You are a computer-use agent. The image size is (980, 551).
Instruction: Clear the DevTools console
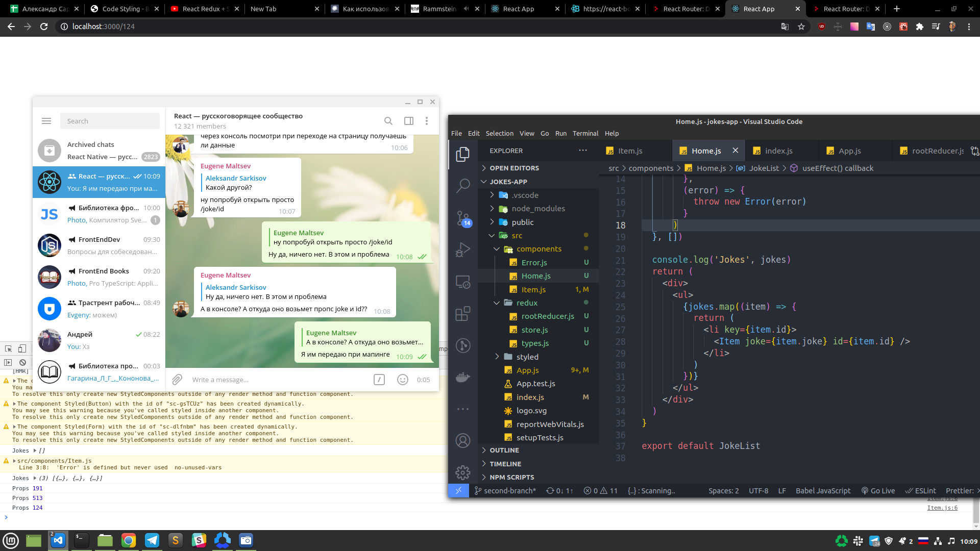pyautogui.click(x=22, y=362)
